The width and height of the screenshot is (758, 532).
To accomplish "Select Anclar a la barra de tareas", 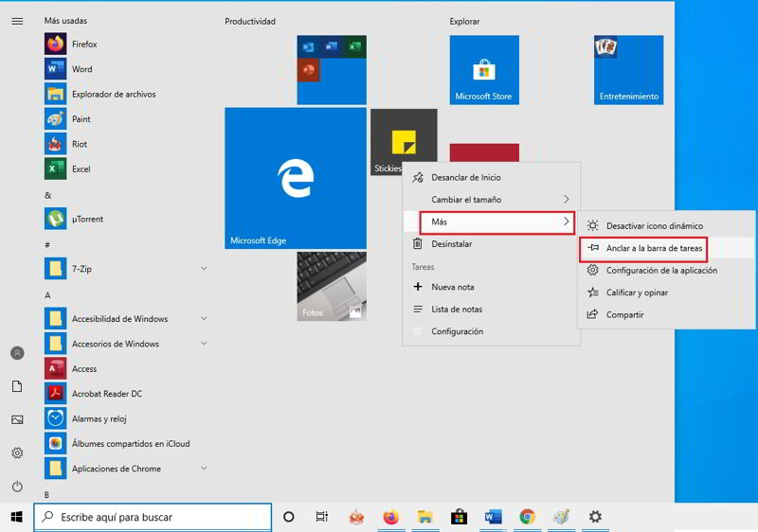I will click(x=654, y=248).
